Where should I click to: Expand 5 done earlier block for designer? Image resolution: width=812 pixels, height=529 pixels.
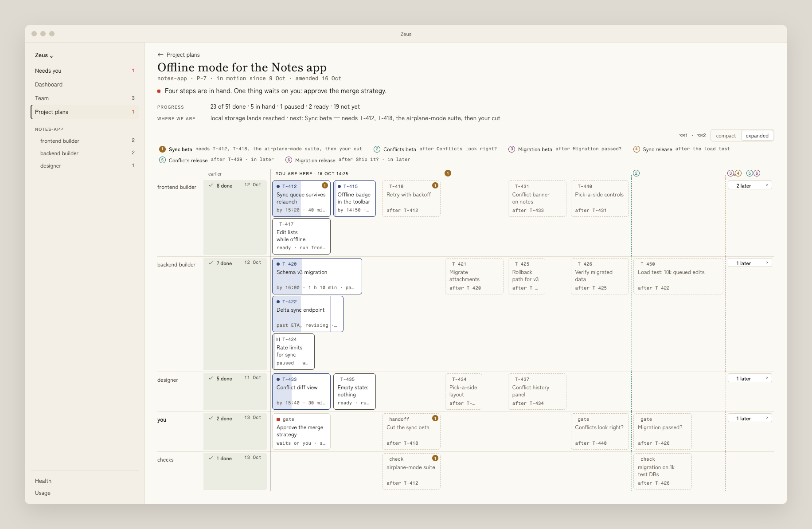coord(235,392)
